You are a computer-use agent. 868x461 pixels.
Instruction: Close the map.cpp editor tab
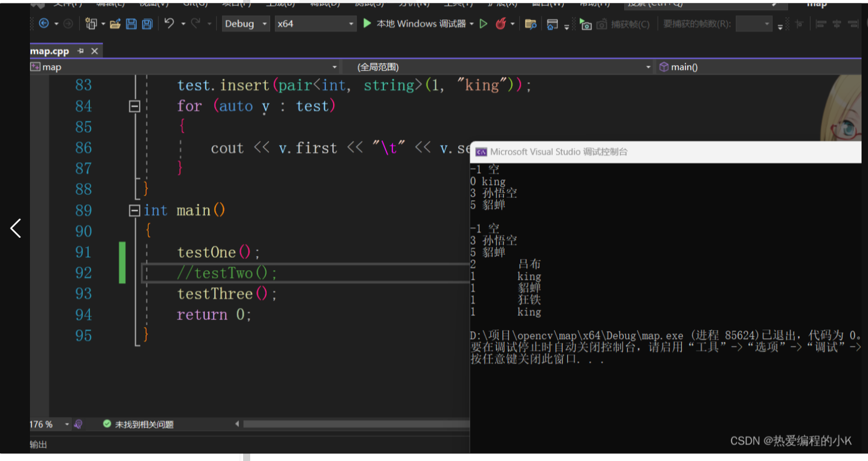[x=93, y=51]
